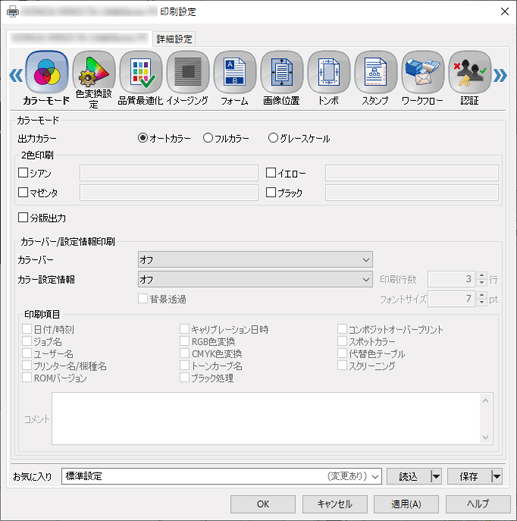Select the フルカラー radio button

click(208, 138)
